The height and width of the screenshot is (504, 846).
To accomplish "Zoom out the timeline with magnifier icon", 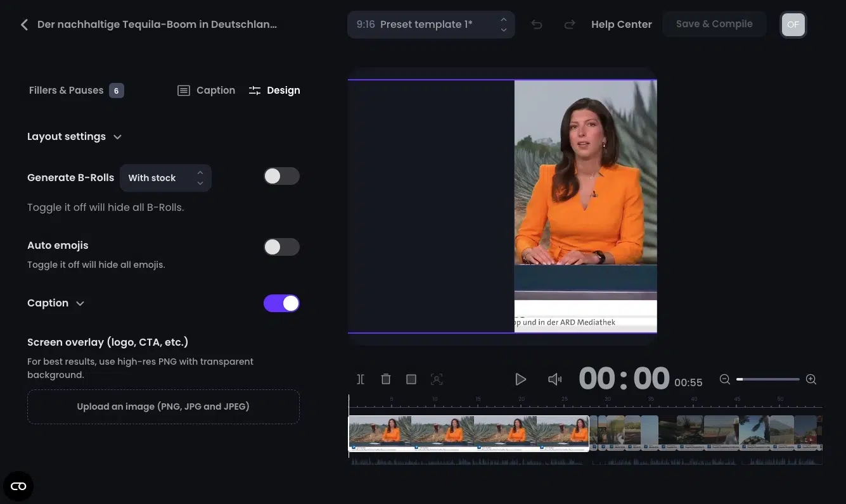I will pyautogui.click(x=724, y=379).
